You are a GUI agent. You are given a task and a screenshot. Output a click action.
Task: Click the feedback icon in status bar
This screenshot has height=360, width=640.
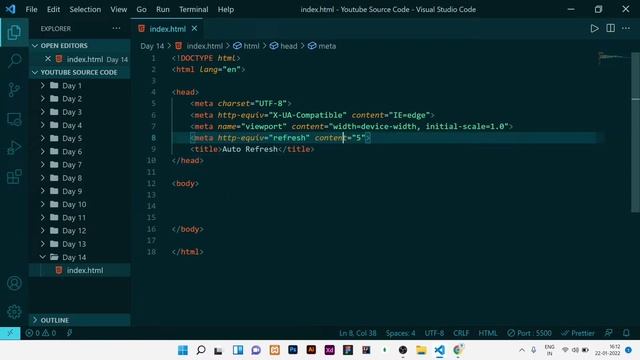tap(609, 333)
